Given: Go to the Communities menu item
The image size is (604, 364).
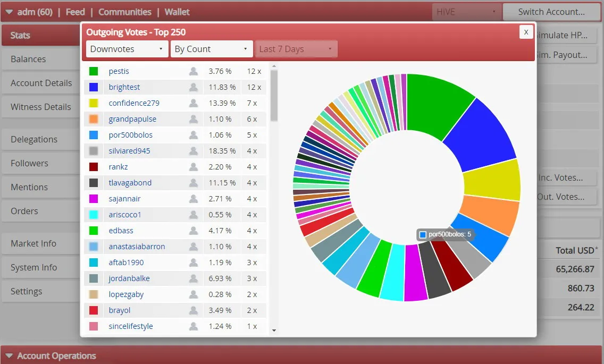Looking at the screenshot, I should (125, 12).
